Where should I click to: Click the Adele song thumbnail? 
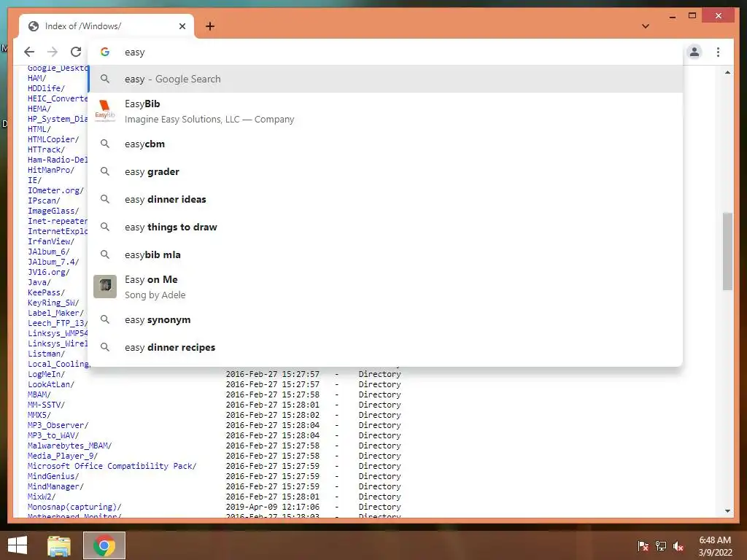(x=105, y=287)
